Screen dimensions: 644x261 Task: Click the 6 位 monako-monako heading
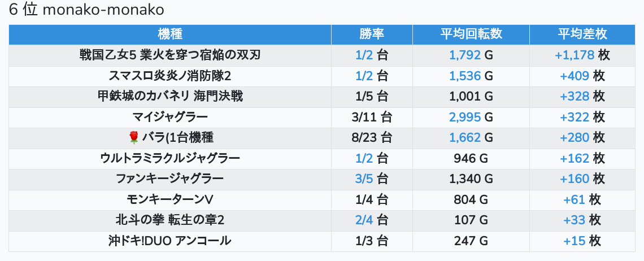(86, 10)
